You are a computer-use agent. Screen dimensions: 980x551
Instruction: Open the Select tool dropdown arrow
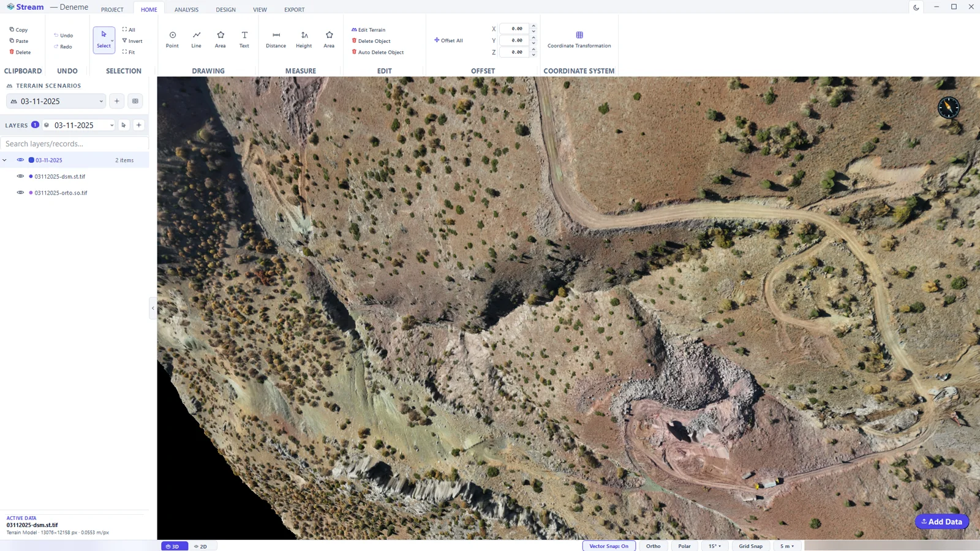[x=112, y=41]
